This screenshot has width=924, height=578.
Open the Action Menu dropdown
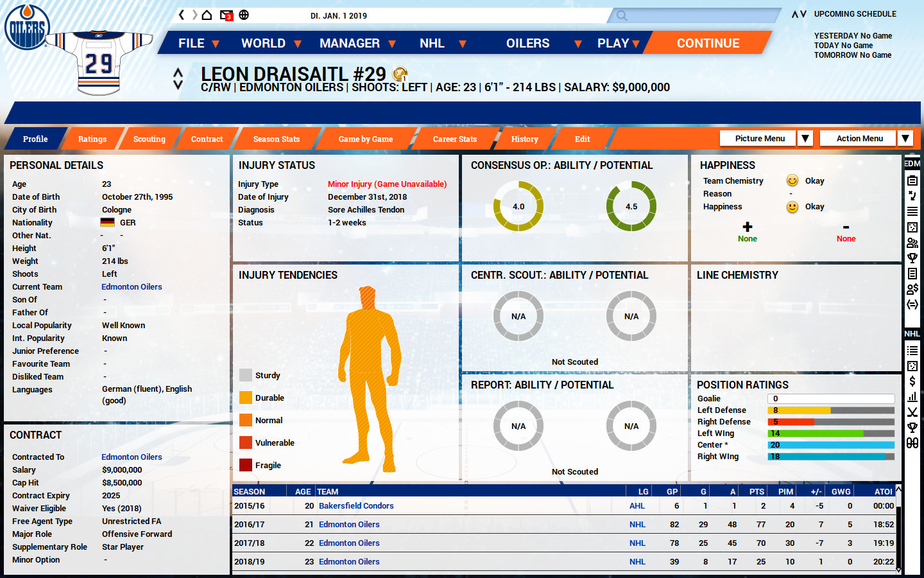[x=857, y=138]
